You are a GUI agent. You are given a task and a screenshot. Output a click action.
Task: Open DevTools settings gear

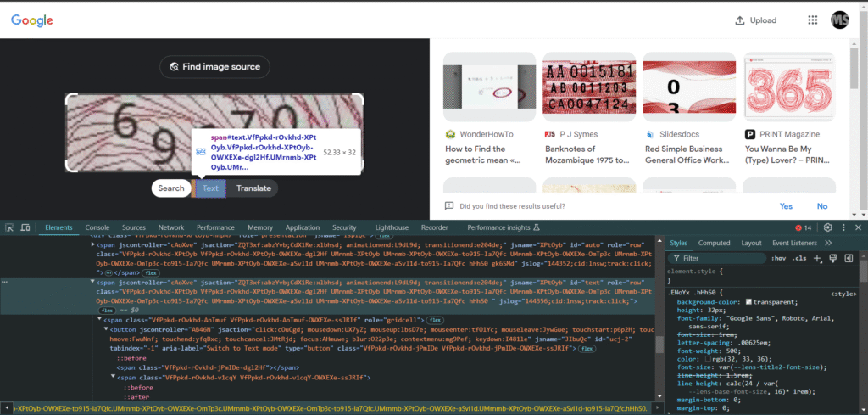[x=828, y=227]
